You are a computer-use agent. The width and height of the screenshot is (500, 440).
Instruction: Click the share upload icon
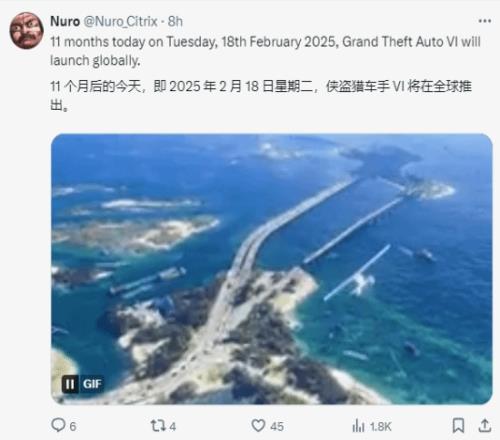pyautogui.click(x=485, y=426)
